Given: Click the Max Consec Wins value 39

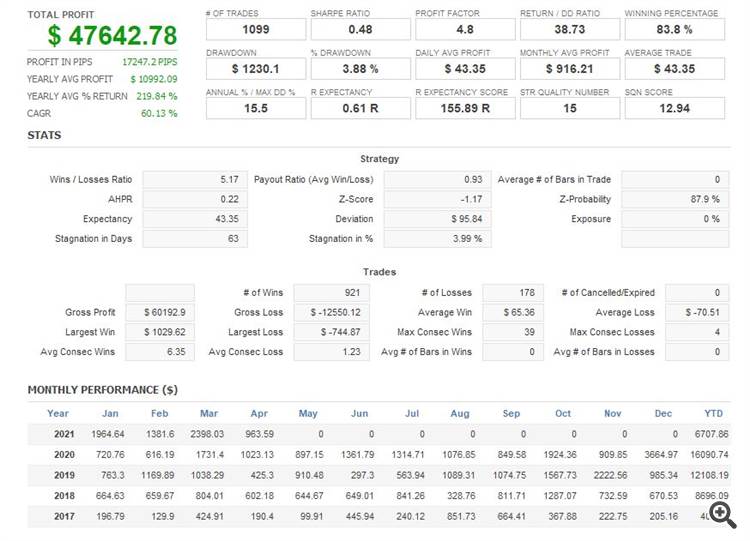Looking at the screenshot, I should [513, 332].
